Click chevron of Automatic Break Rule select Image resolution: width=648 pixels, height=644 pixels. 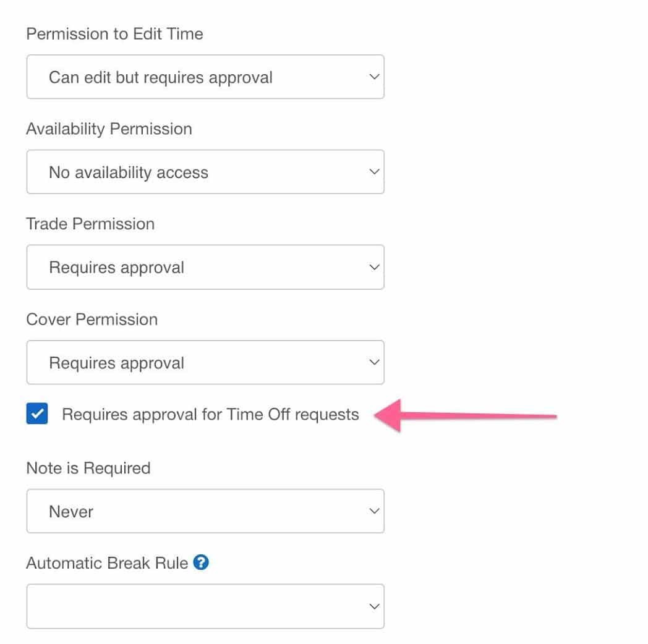(374, 606)
